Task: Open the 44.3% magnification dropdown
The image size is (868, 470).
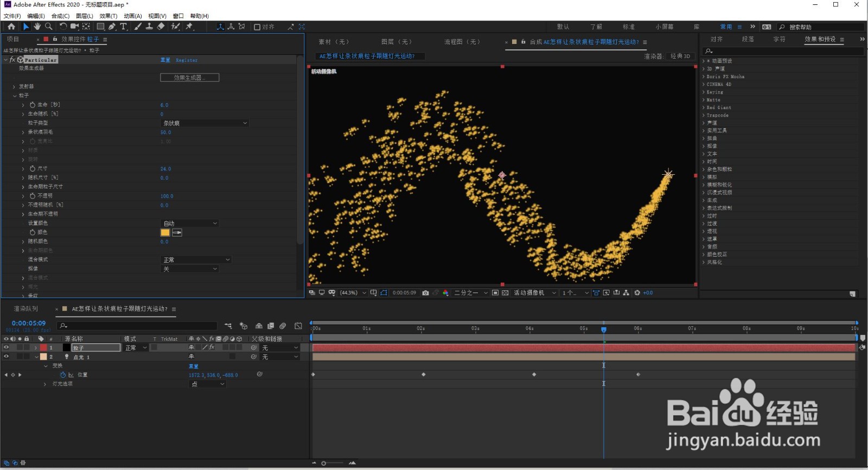Action: (x=353, y=293)
